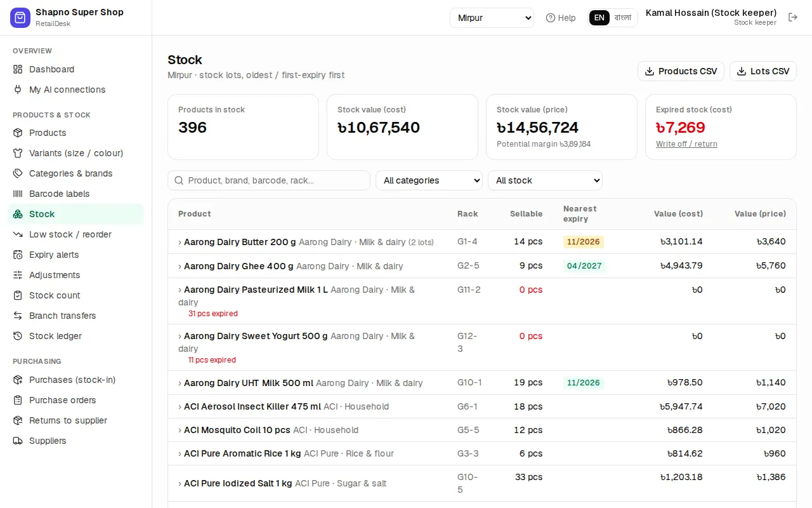Click the Help button
Screen dimensions: 812x508
561,18
